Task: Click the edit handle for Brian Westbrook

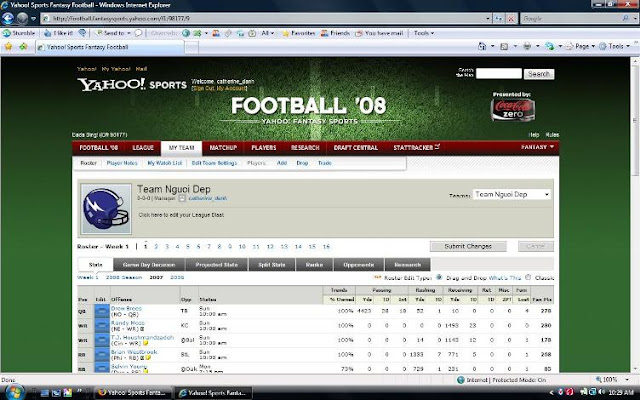Action: click(102, 355)
